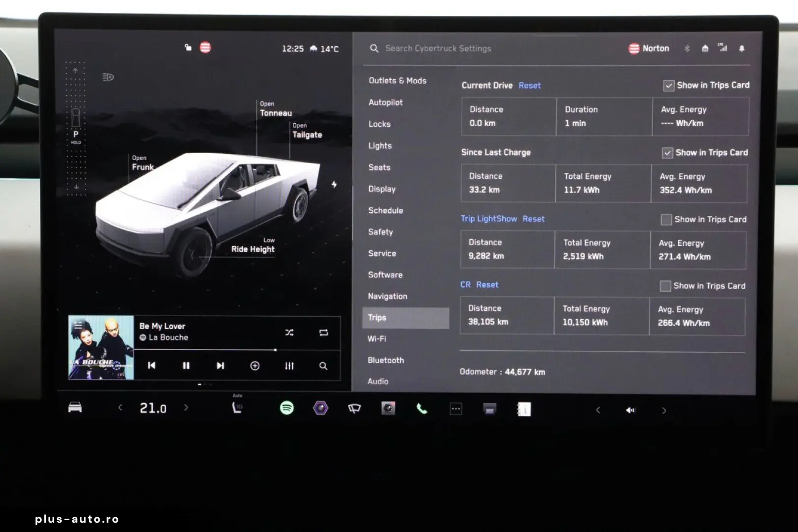Image resolution: width=798 pixels, height=532 pixels.
Task: Adjust the Ride Height setting
Action: tap(253, 245)
